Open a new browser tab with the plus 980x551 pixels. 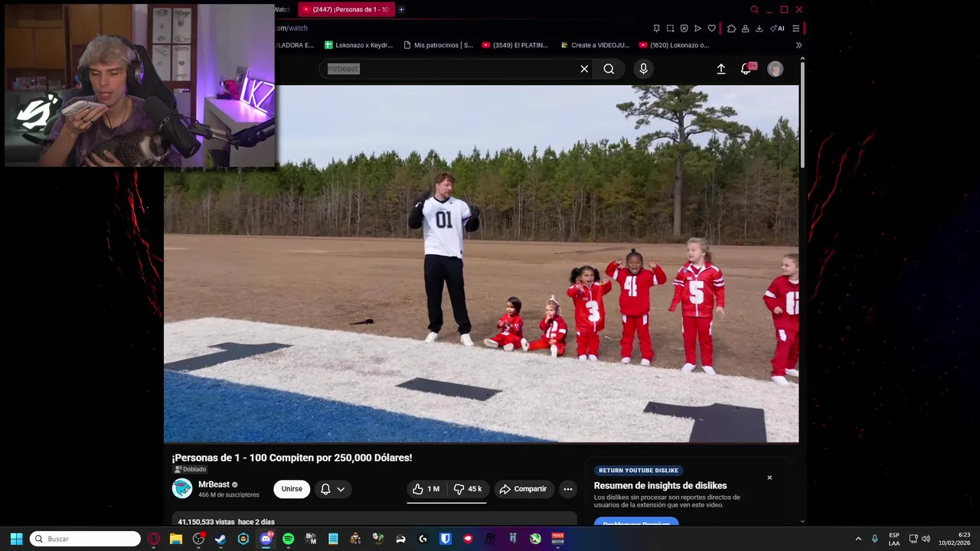tap(401, 9)
